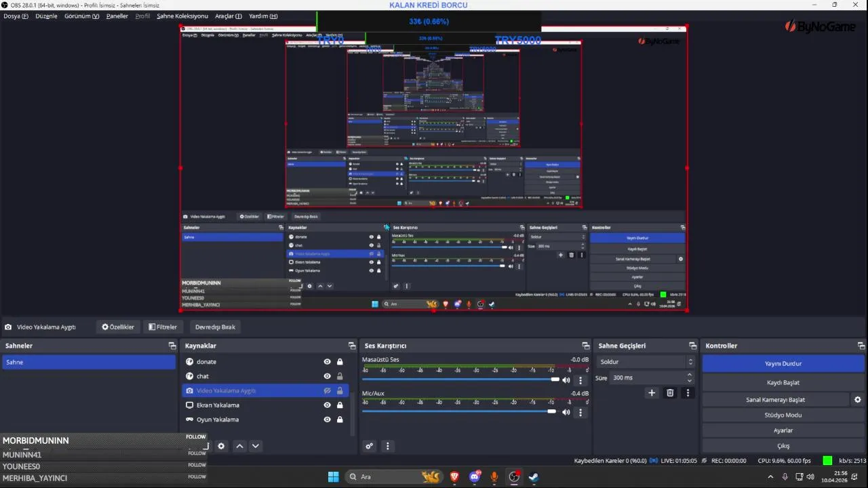Click the Mic/Aux volume slider
Screen dimensions: 868x488
point(459,411)
